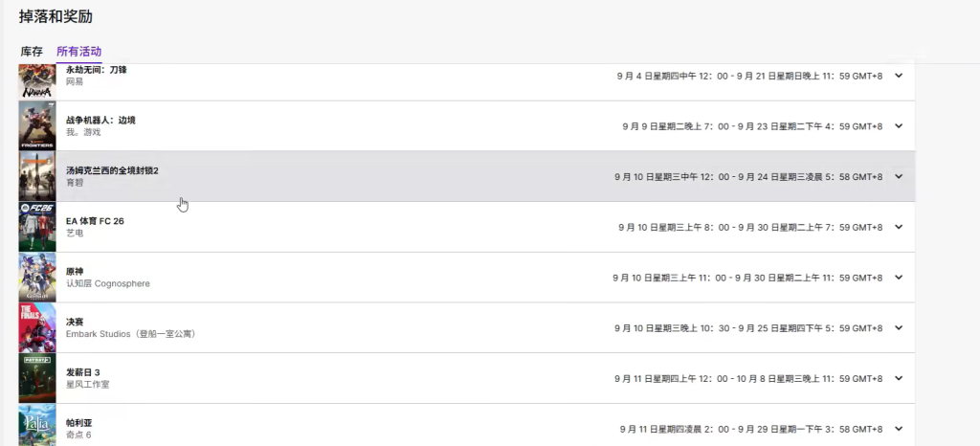980x446 pixels.
Task: Expand the 战争机器人：边境 campaign chevron
Action: (x=898, y=126)
